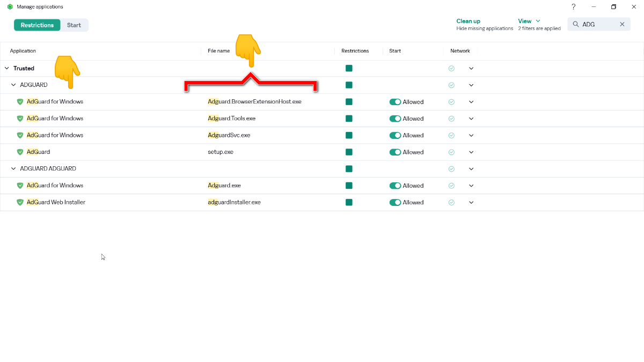644x362 pixels.
Task: Click the Network column header
Action: tap(460, 51)
